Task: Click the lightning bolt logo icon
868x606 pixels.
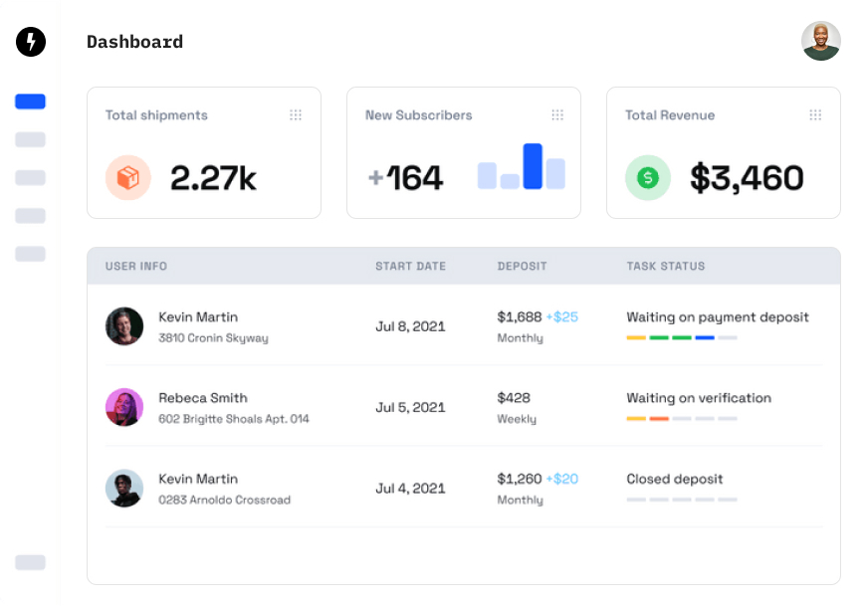Action: click(x=31, y=42)
